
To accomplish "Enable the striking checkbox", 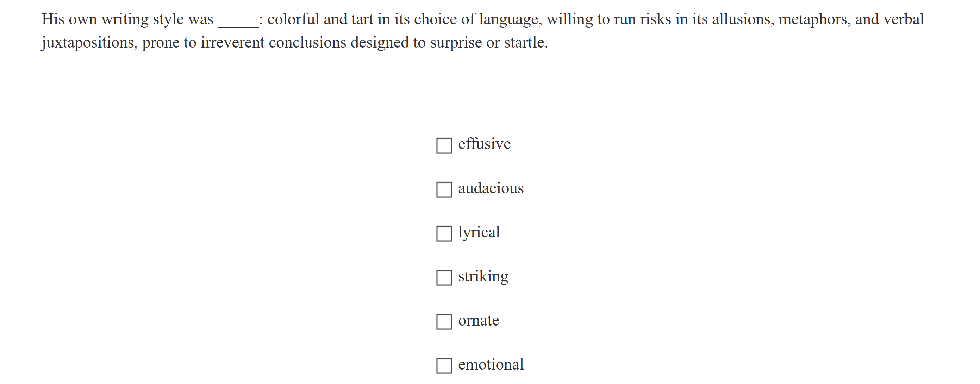I will [444, 278].
